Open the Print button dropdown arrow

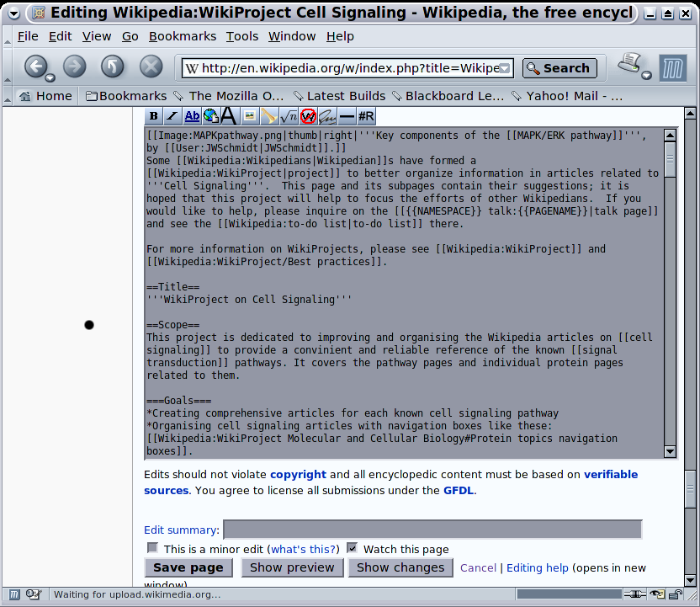[646, 76]
